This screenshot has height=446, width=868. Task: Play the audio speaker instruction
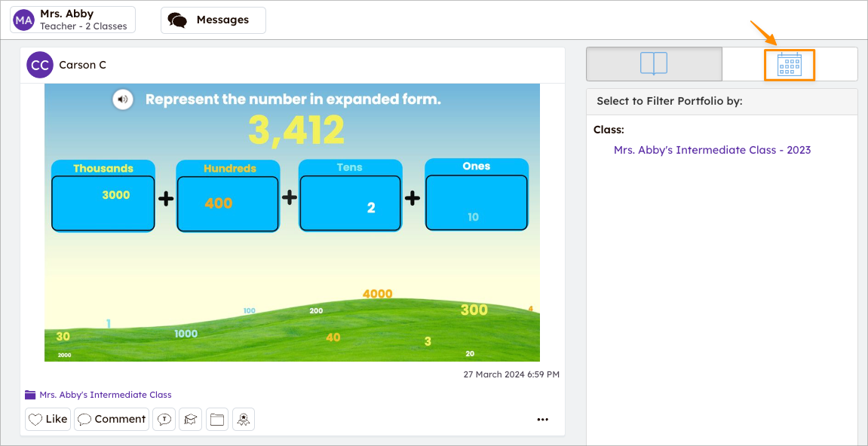[123, 99]
